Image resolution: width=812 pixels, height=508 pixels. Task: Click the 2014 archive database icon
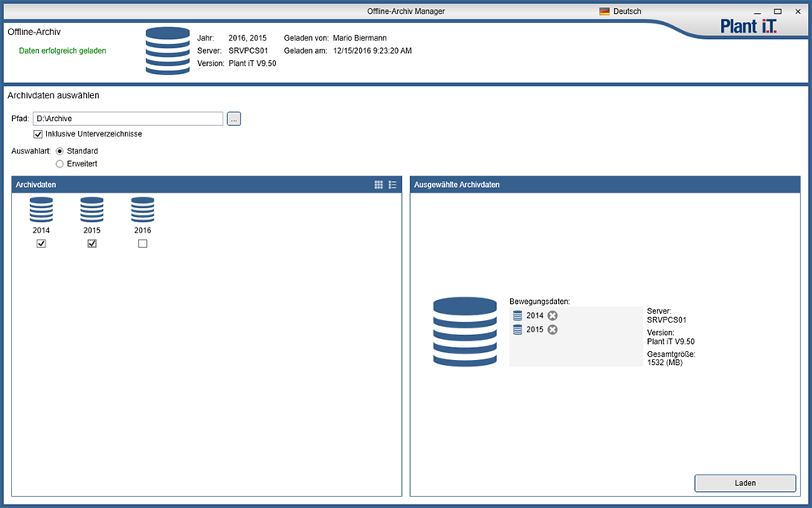(x=41, y=210)
